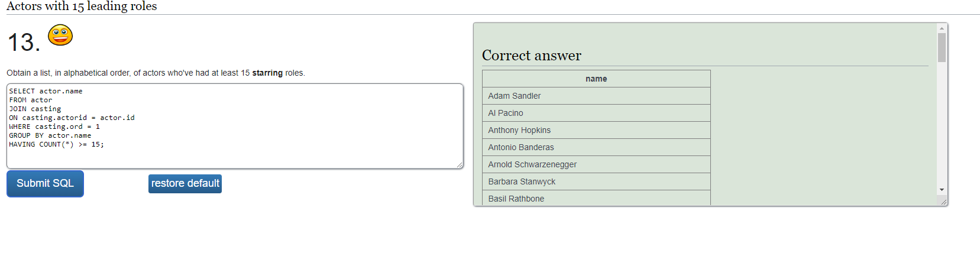The width and height of the screenshot is (980, 266).
Task: Click the SQL textarea resize grip
Action: click(460, 165)
